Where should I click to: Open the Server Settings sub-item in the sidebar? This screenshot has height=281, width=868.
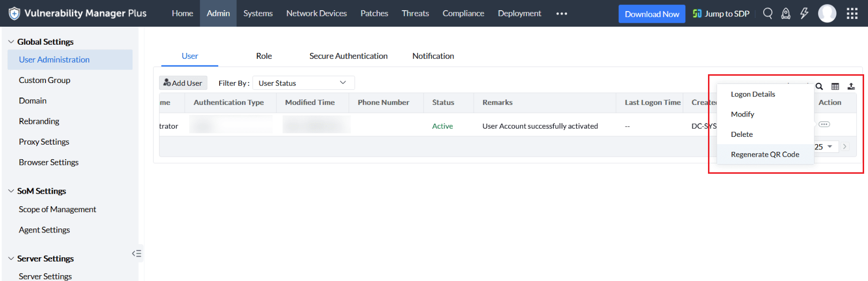pos(45,276)
